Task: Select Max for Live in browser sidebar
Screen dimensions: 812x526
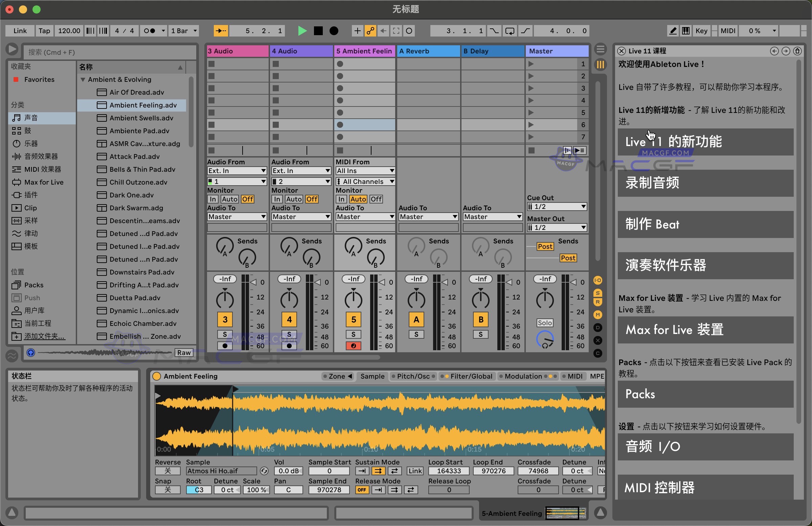Action: coord(43,182)
